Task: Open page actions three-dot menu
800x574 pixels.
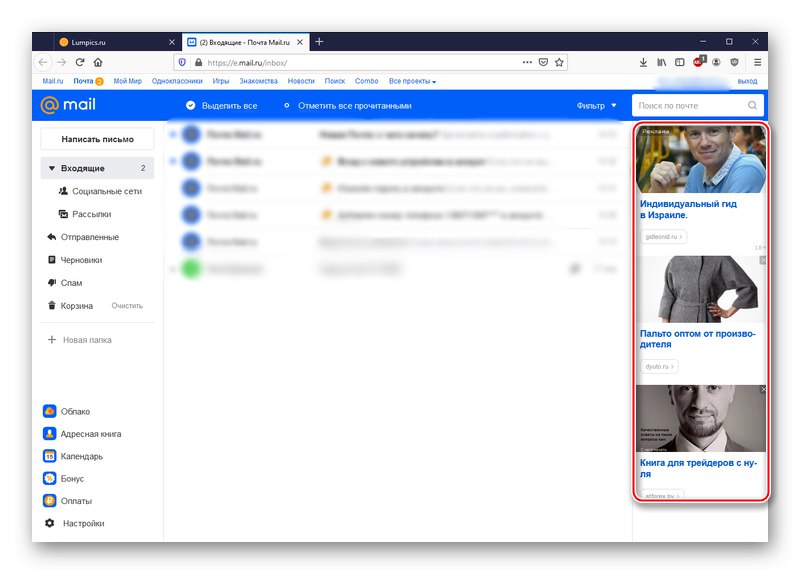Action: coord(527,62)
